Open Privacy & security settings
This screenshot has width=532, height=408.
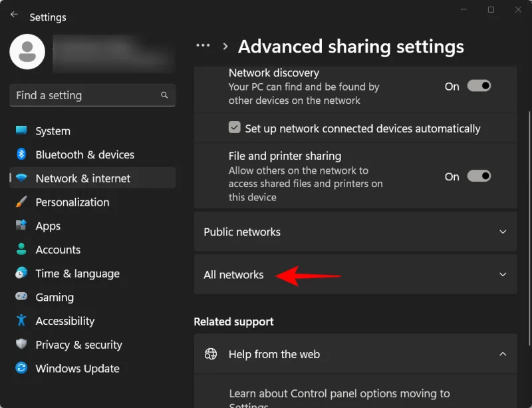tap(92, 345)
